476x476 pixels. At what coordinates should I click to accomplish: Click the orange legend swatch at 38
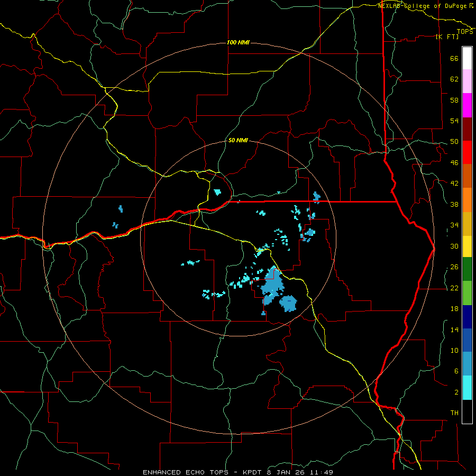467,200
